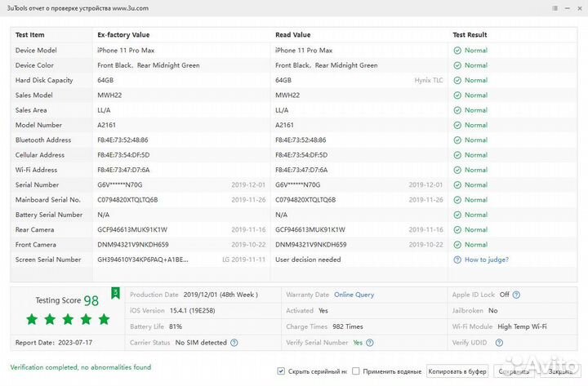This screenshot has width=588, height=386.
Task: Open help icon next to Carrier Status
Action: tap(234, 343)
